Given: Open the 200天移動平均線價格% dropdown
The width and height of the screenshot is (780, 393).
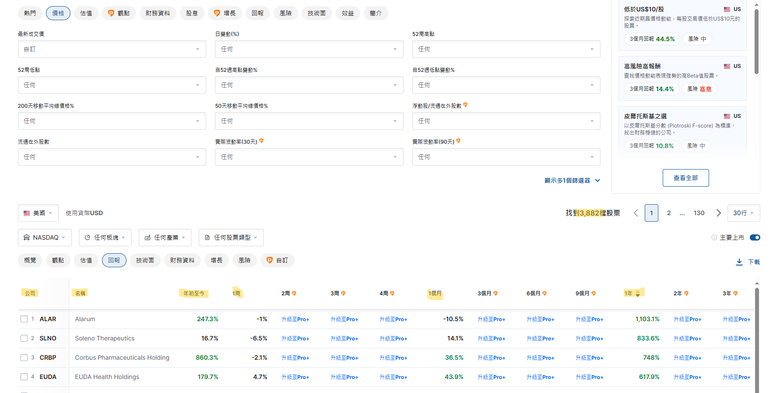Looking at the screenshot, I should click(112, 121).
